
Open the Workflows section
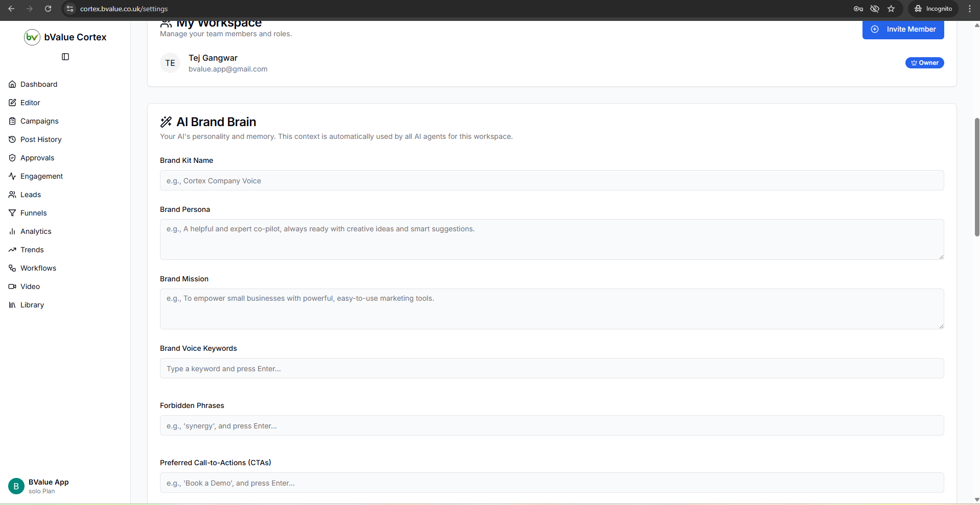(38, 268)
